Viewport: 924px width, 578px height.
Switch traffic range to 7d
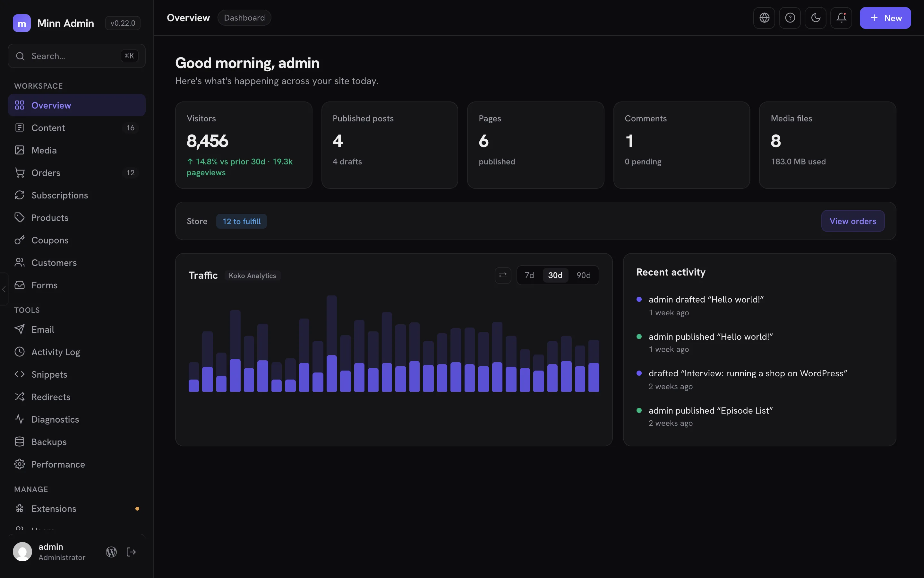tap(529, 275)
